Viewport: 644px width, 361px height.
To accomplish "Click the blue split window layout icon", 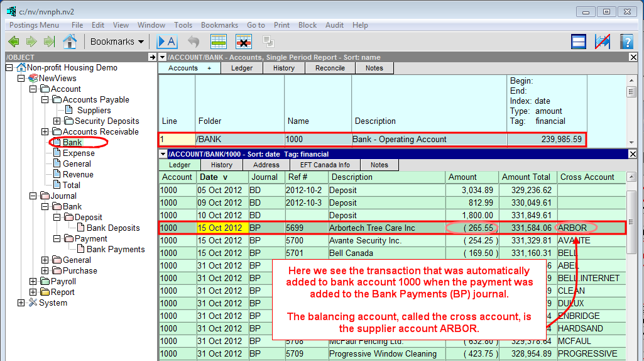I will pos(579,42).
